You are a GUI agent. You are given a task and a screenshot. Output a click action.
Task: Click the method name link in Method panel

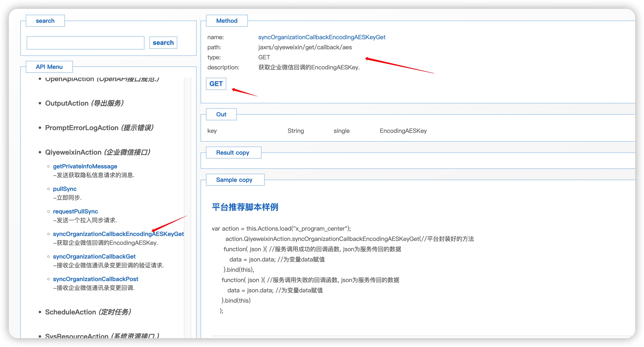click(322, 37)
